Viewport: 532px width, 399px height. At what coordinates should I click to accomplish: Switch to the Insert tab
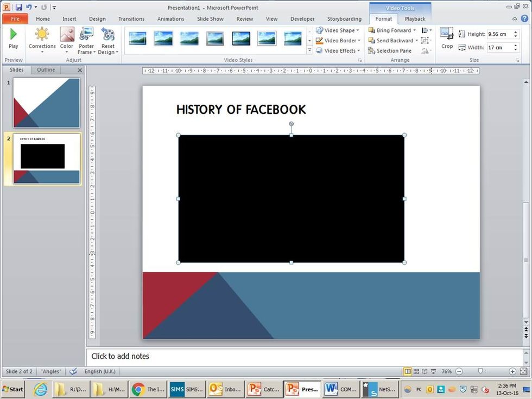(x=69, y=19)
